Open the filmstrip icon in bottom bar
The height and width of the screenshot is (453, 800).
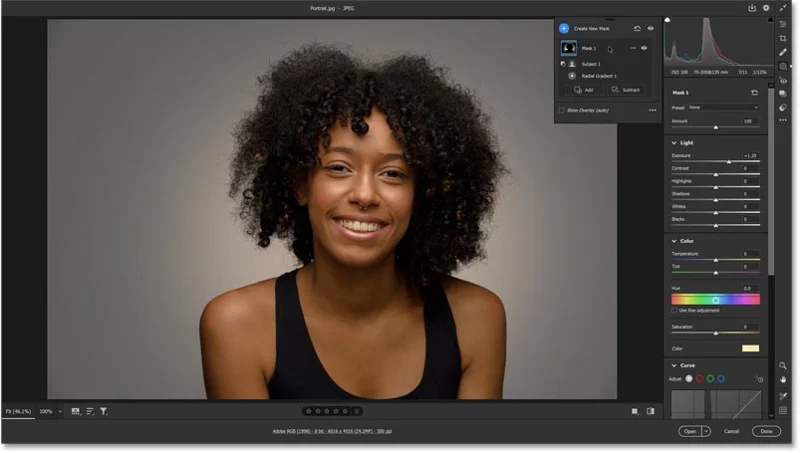click(x=76, y=411)
